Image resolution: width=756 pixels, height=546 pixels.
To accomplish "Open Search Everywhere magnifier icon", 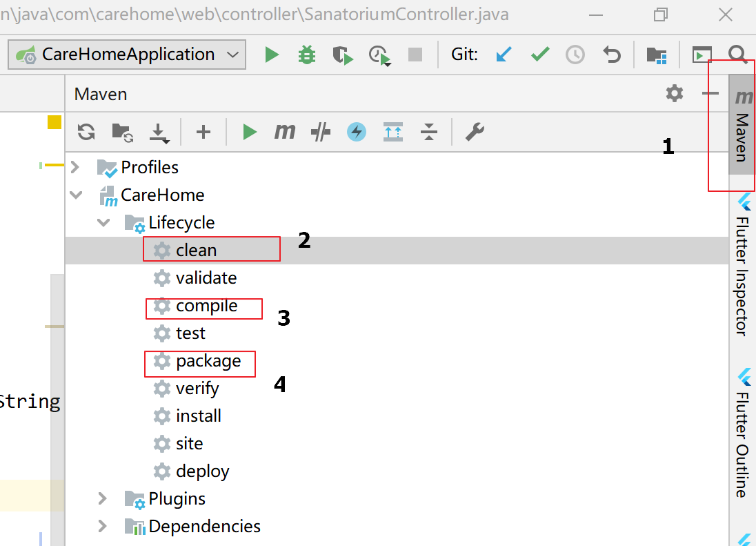I will tap(737, 55).
